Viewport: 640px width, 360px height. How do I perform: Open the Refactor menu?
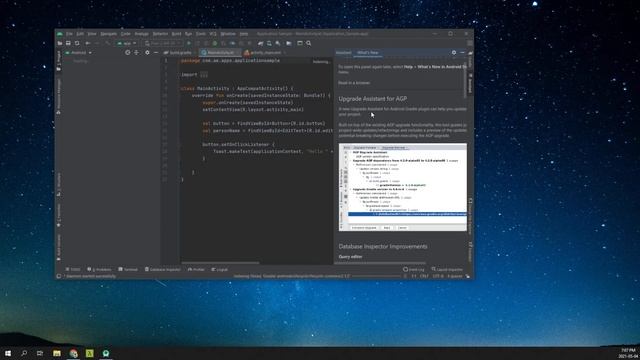click(x=160, y=34)
